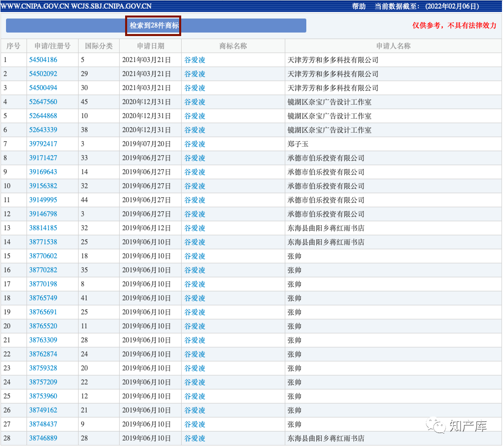503x448 pixels.
Task: Click the 国际分类 column header
Action: [x=99, y=46]
